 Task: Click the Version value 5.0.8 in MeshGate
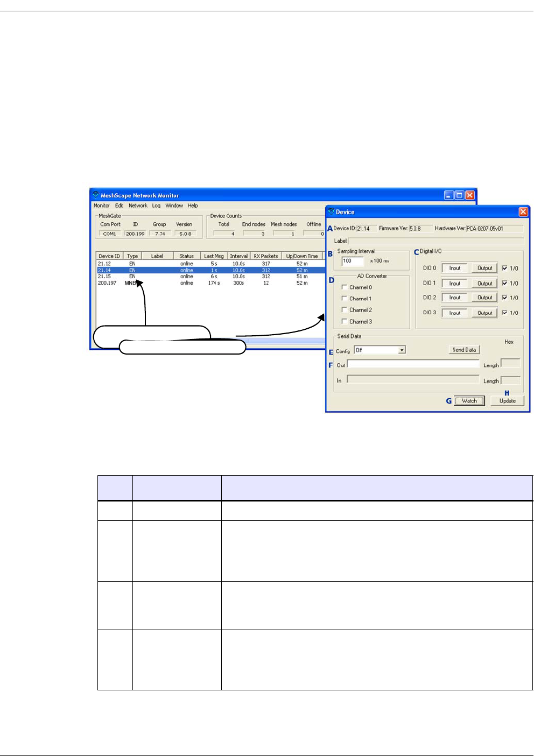pos(185,234)
